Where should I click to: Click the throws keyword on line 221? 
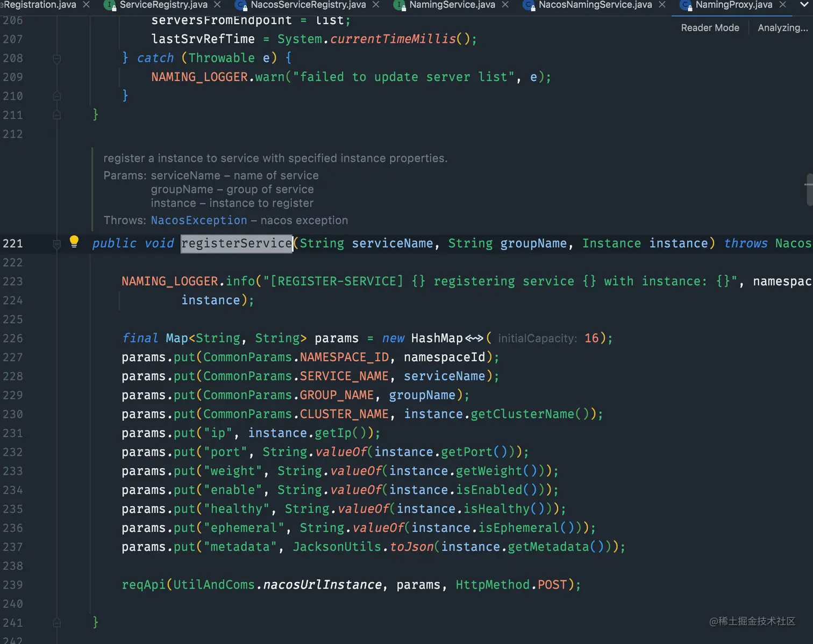(746, 244)
